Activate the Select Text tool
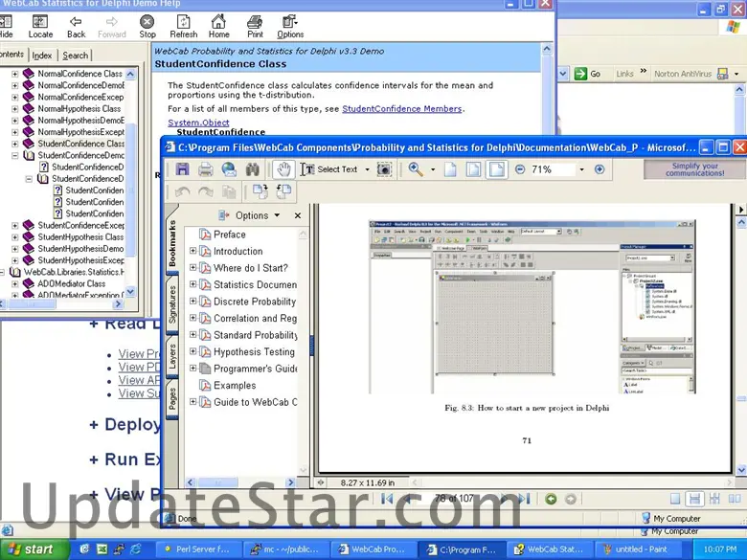The image size is (747, 560). tap(328, 169)
